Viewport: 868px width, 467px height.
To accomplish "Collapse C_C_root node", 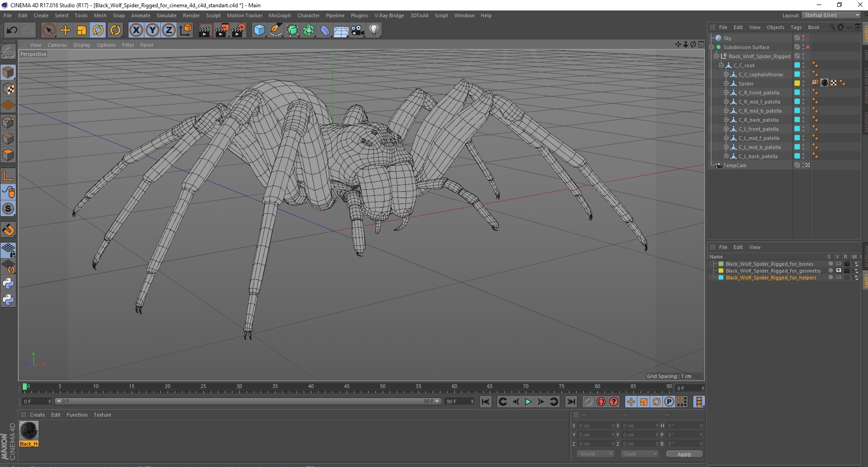I will click(x=721, y=65).
